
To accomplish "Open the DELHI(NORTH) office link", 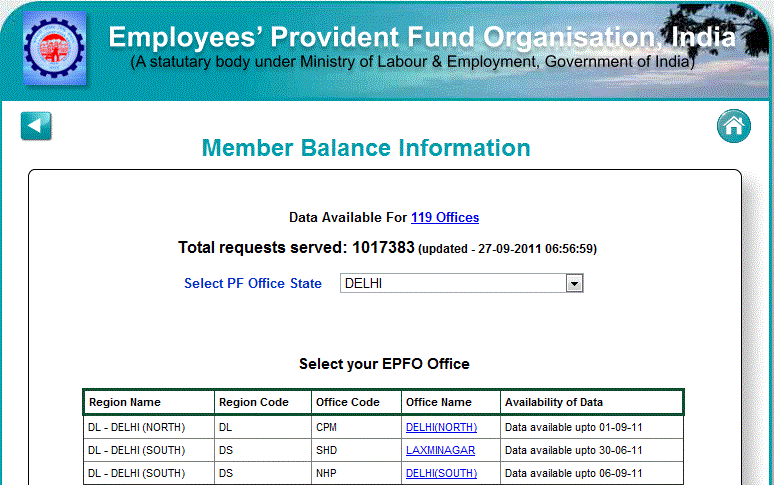I will (441, 427).
